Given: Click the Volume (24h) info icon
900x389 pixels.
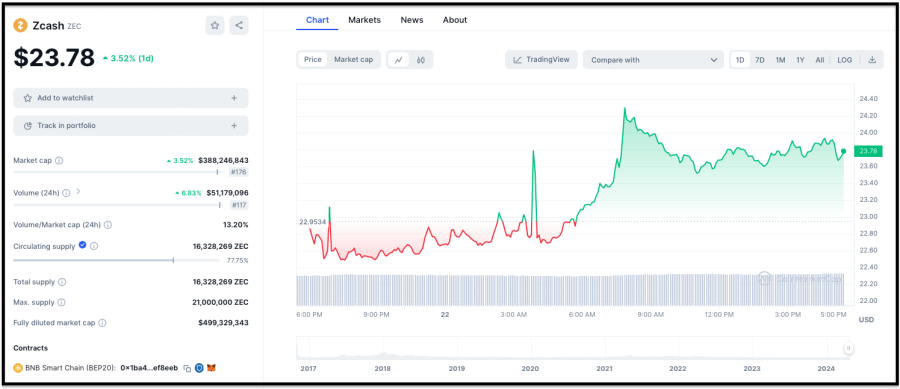Looking at the screenshot, I should coord(66,193).
